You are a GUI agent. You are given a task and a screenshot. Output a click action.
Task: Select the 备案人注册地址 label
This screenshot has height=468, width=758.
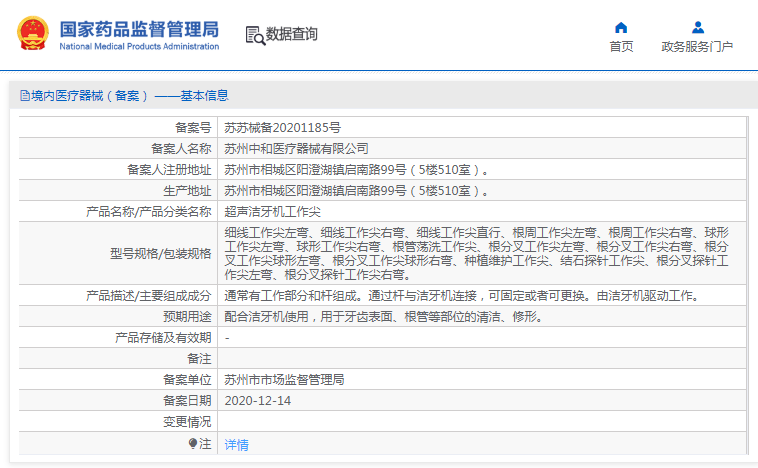pyautogui.click(x=169, y=170)
